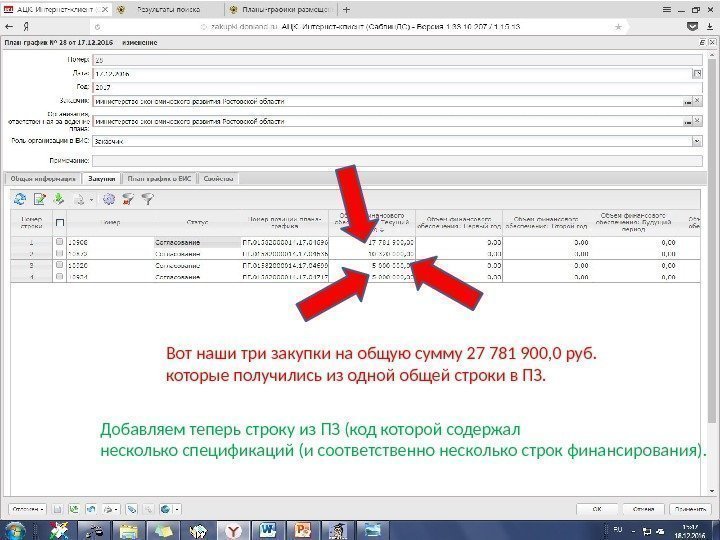Screen dimensions: 720x540
Task: Click the document copy icon in grid toolbar
Action: coord(79,199)
